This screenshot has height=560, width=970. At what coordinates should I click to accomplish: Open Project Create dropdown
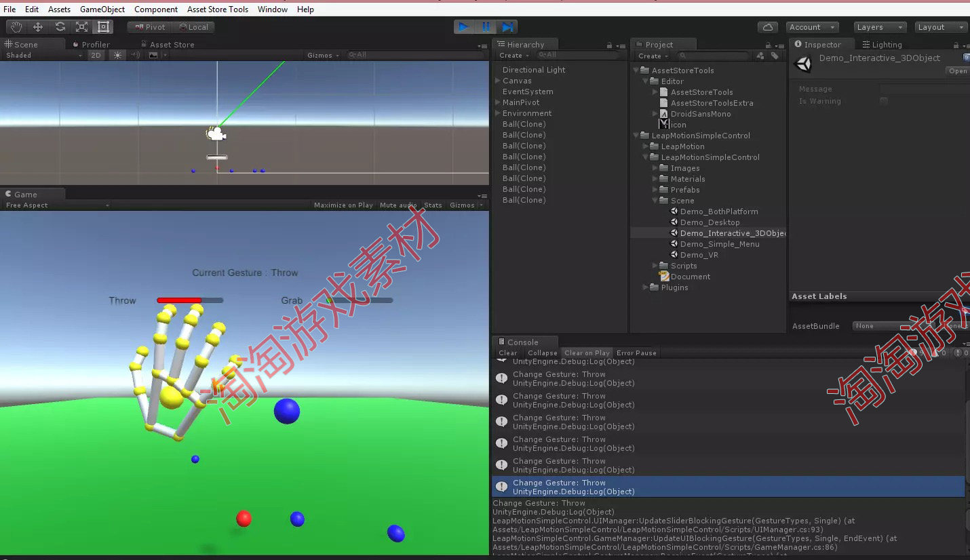(x=653, y=56)
